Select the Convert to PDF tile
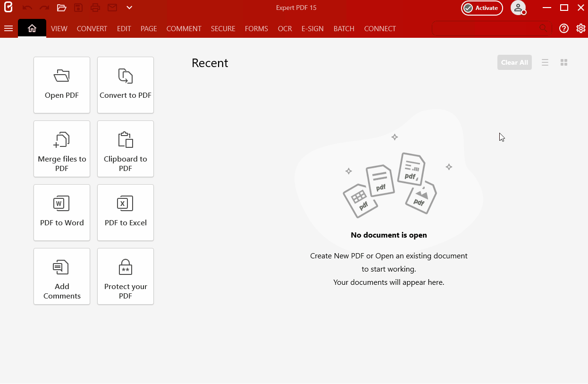This screenshot has width=588, height=384. pyautogui.click(x=126, y=85)
